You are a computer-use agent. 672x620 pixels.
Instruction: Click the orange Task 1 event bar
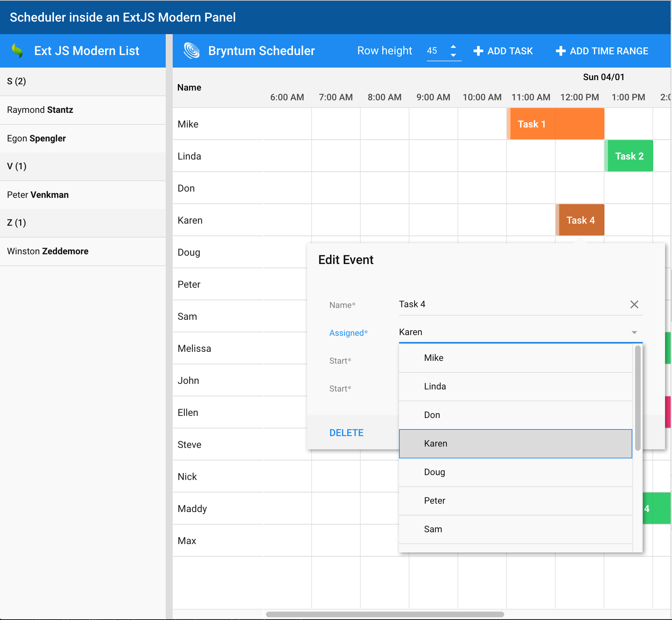coord(555,124)
